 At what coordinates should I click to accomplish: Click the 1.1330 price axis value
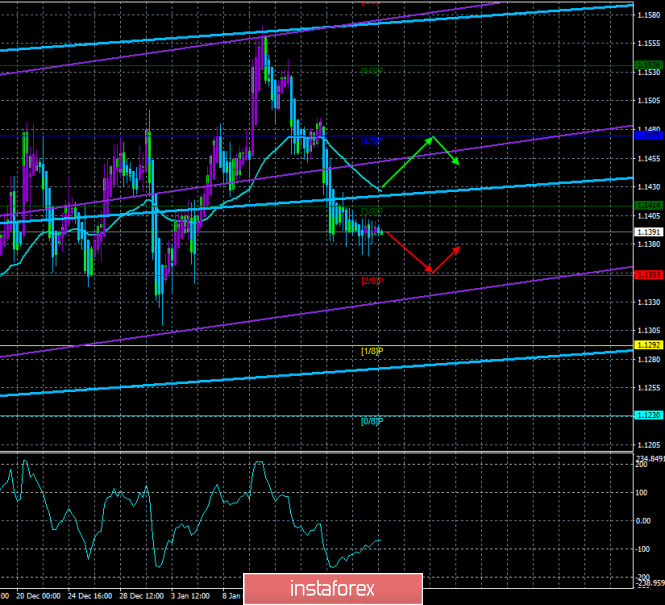click(649, 302)
